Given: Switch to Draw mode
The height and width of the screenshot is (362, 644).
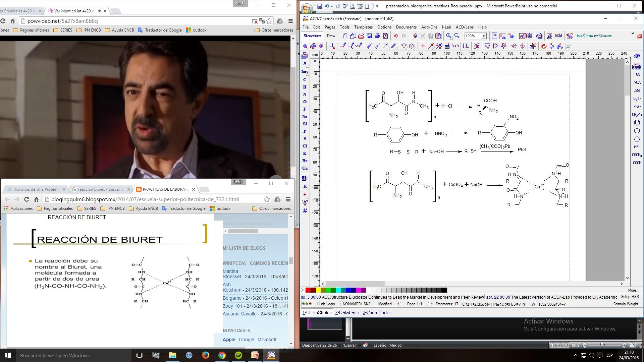Looking at the screenshot, I should (x=331, y=36).
